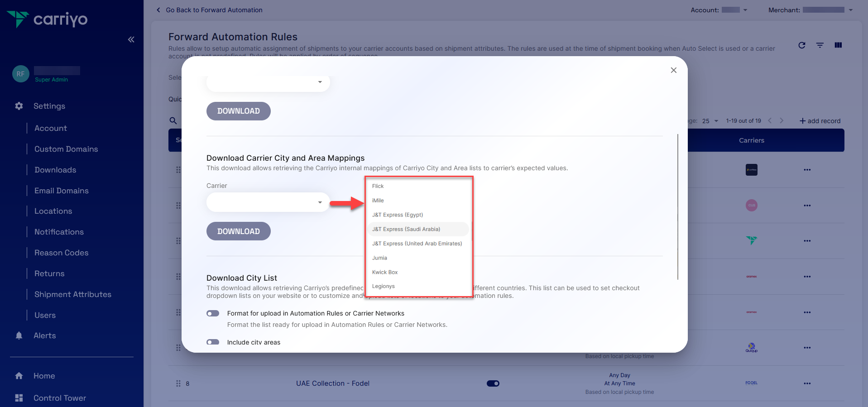Open Users in sidebar
Screen dimensions: 868x407
pos(45,315)
